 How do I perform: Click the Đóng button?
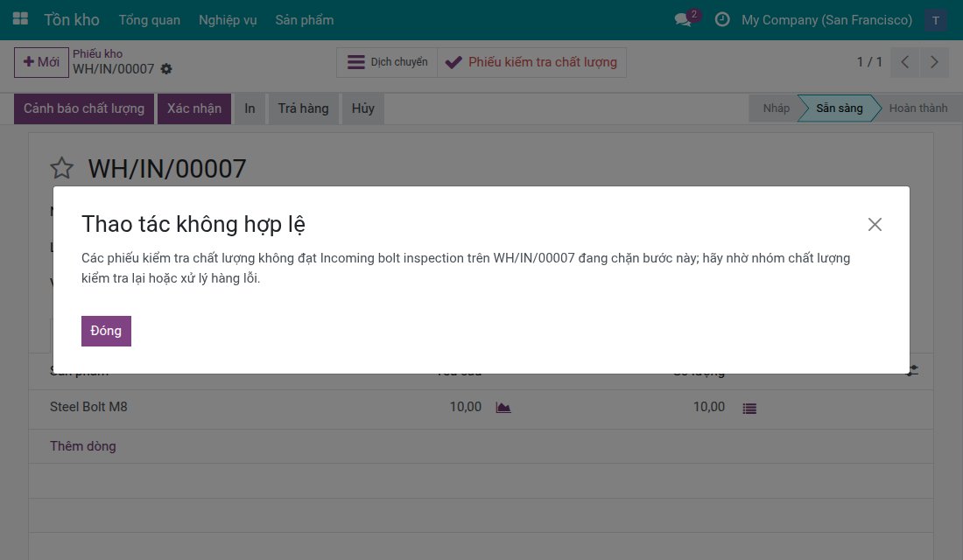pos(106,331)
